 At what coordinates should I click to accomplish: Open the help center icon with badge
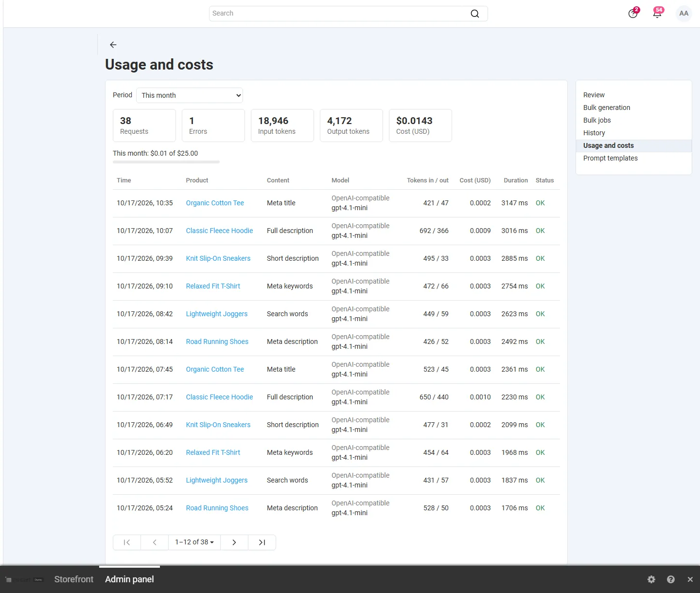click(x=633, y=14)
